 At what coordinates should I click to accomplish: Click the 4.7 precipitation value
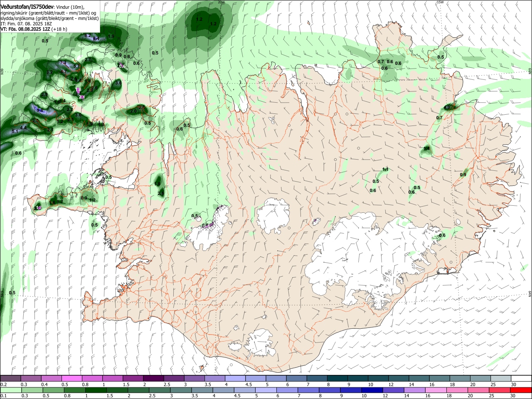64,71
